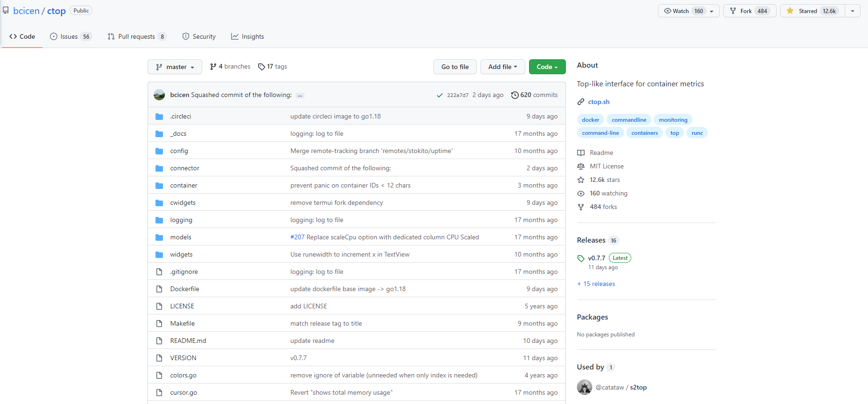This screenshot has height=404, width=868.
Task: Open the README.md file
Action: pyautogui.click(x=188, y=341)
